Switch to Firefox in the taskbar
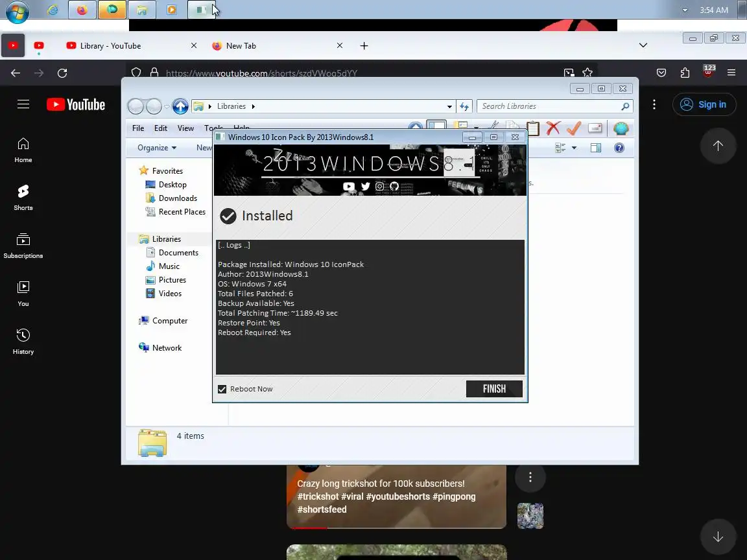This screenshot has height=560, width=747. [82, 10]
